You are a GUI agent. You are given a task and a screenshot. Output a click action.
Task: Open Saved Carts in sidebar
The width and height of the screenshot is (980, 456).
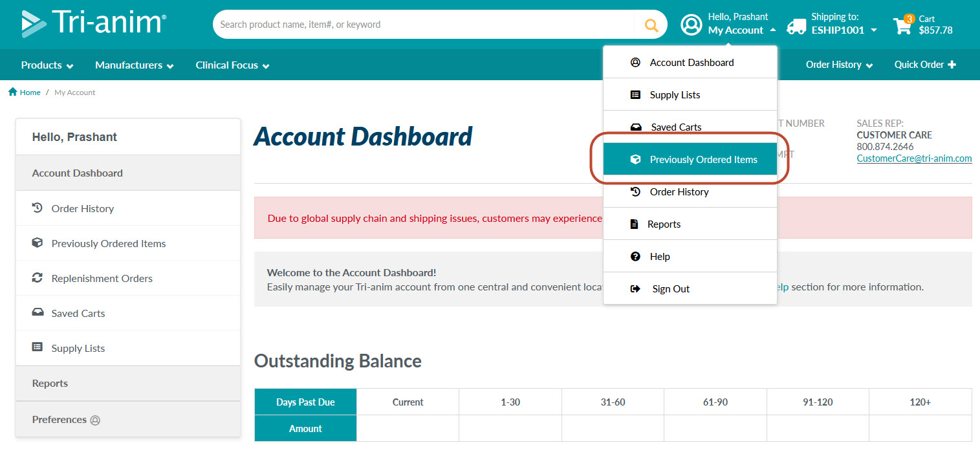[128, 313]
